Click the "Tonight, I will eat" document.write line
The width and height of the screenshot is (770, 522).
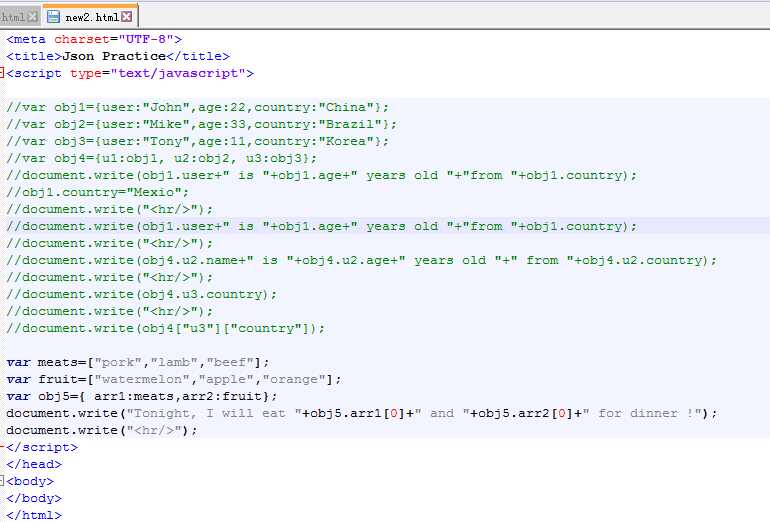point(361,413)
